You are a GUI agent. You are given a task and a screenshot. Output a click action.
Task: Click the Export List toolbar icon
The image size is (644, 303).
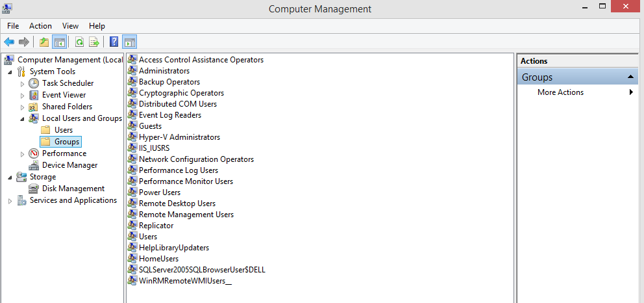tap(95, 42)
